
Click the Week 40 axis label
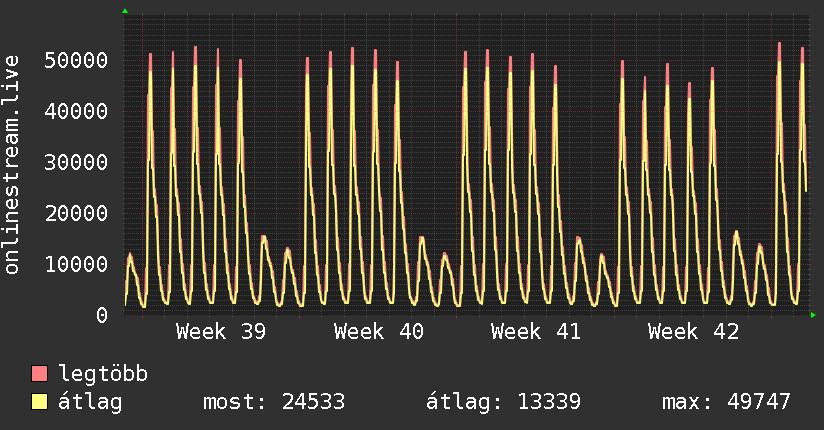click(378, 332)
